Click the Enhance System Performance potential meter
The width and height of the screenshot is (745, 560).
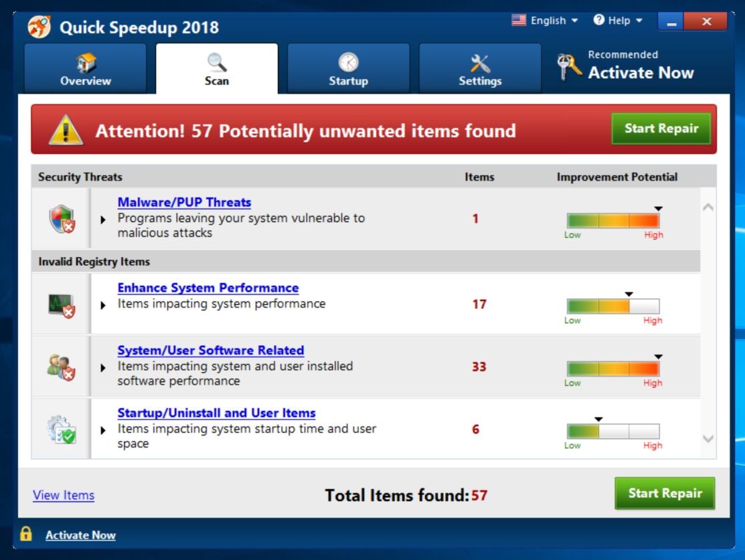coord(613,306)
